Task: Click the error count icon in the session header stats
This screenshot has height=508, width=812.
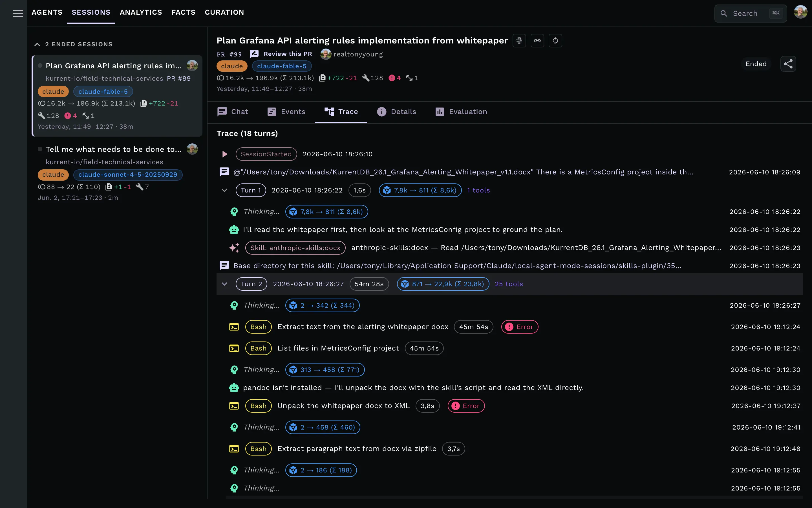Action: pos(392,78)
